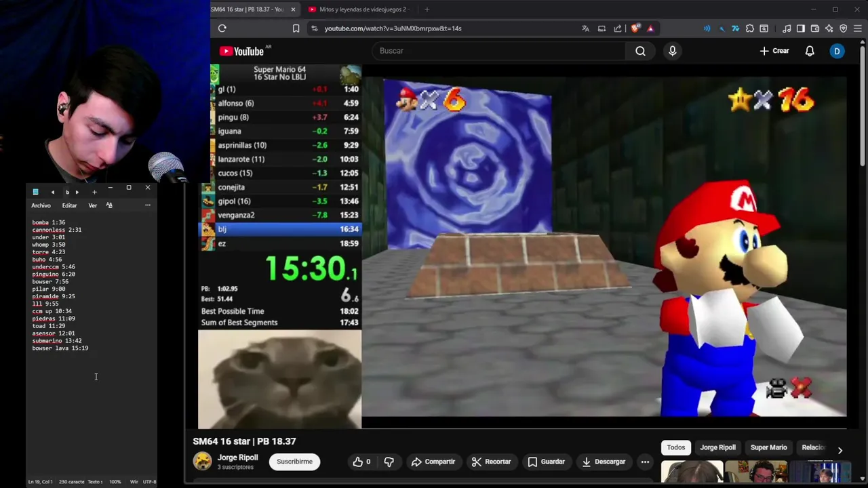Click the 'Ln 19, Col 1' status entry

(x=41, y=482)
